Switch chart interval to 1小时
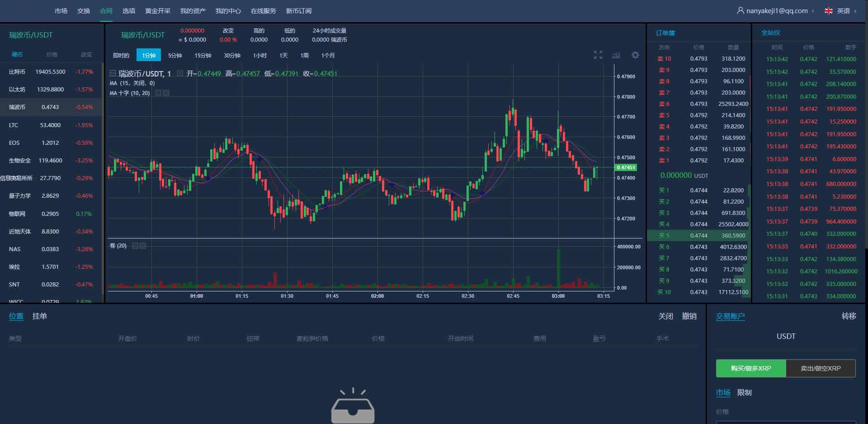The image size is (868, 424). [x=259, y=55]
